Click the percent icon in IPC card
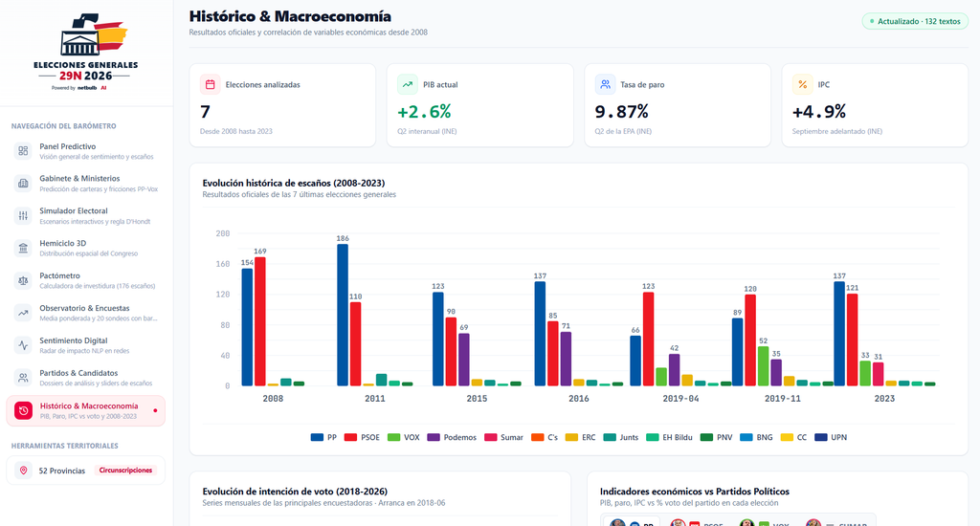This screenshot has width=980, height=526. (803, 84)
